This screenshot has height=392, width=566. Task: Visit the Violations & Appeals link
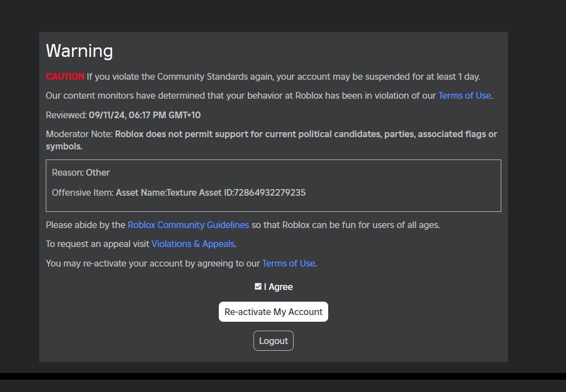click(193, 244)
